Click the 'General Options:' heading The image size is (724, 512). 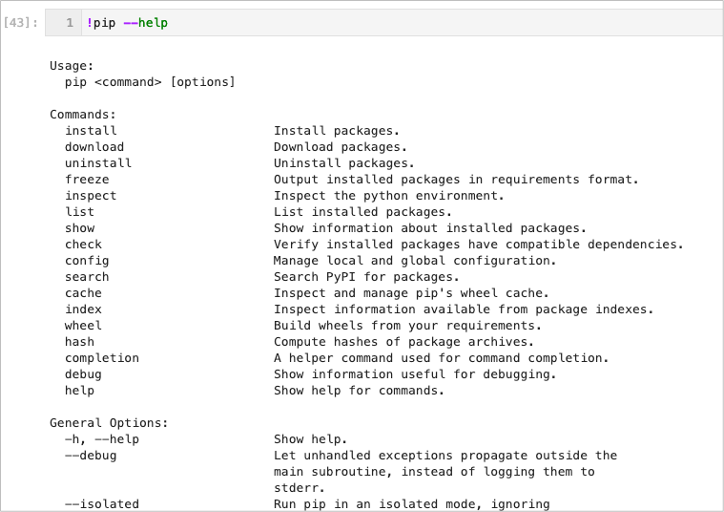coord(109,423)
